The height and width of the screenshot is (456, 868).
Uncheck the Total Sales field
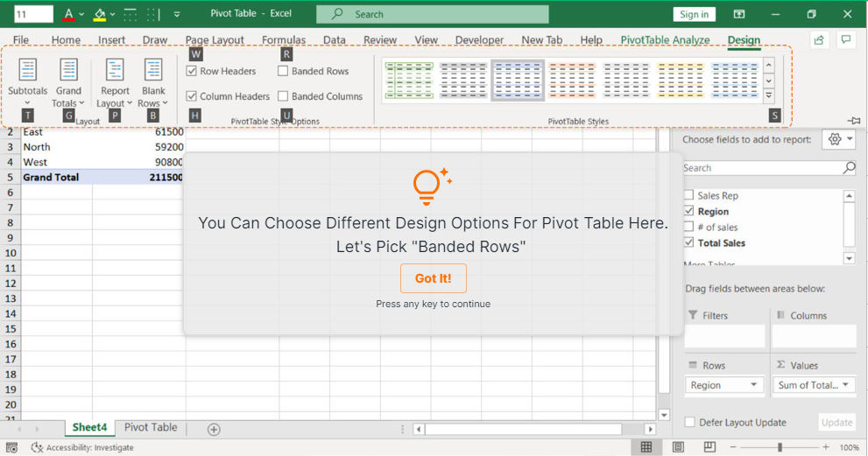(689, 242)
